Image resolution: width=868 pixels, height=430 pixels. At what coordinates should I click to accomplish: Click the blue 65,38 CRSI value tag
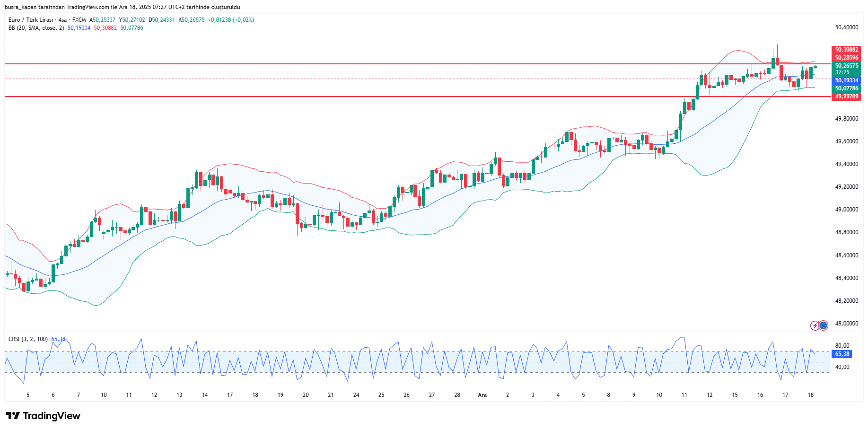click(x=842, y=354)
